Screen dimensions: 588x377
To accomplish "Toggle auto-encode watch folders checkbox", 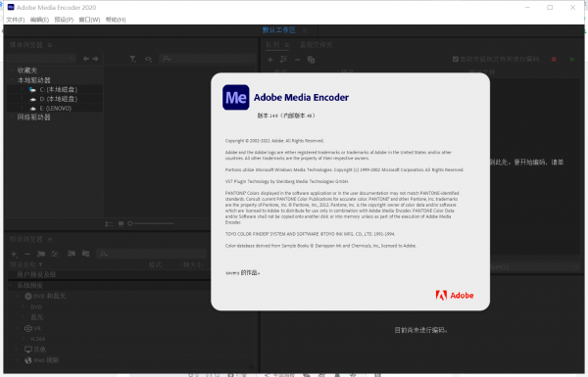I will [456, 59].
